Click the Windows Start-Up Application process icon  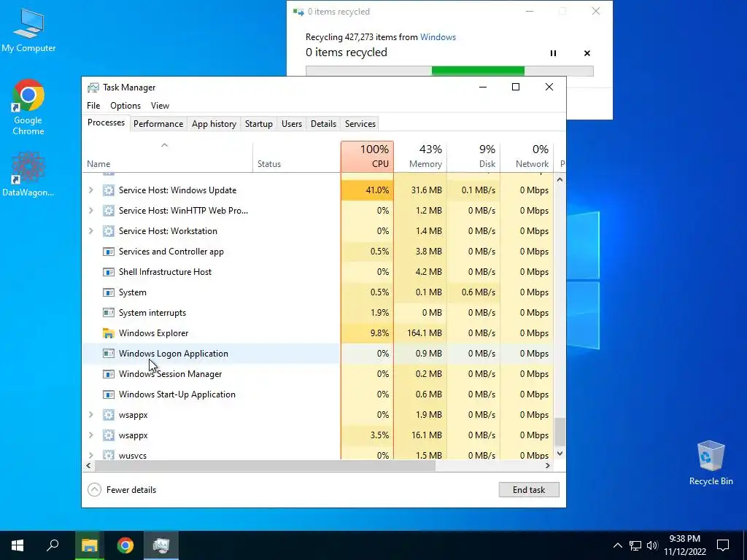click(x=109, y=394)
